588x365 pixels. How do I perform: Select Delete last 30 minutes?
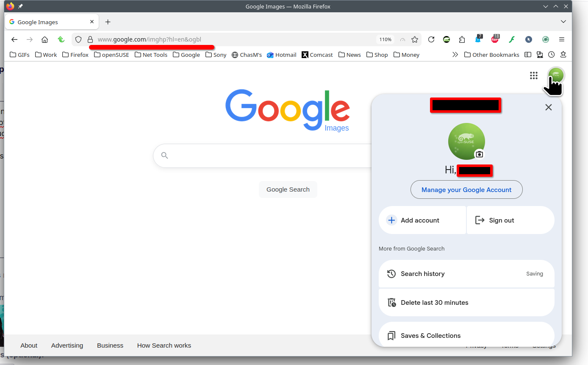[x=466, y=303]
